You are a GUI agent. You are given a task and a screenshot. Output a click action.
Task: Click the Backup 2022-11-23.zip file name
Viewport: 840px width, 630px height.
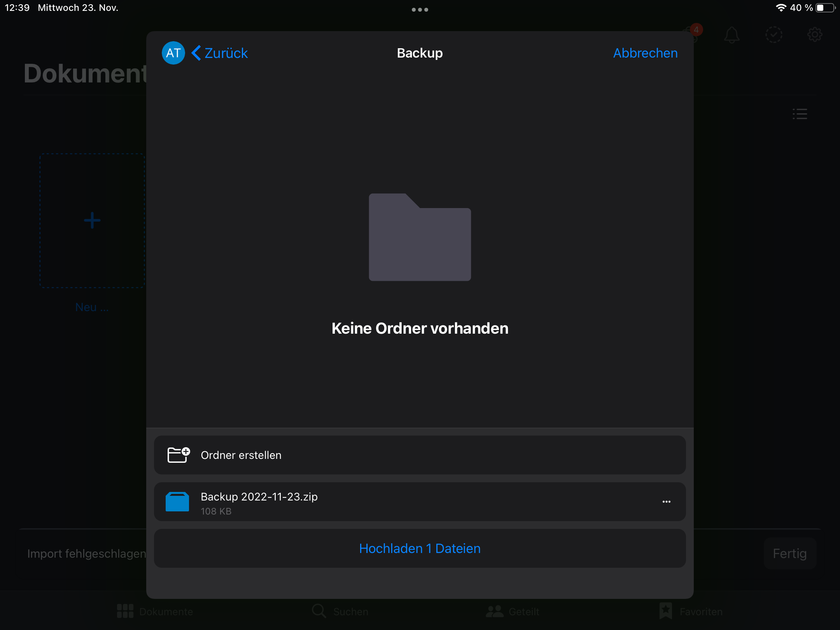point(259,497)
